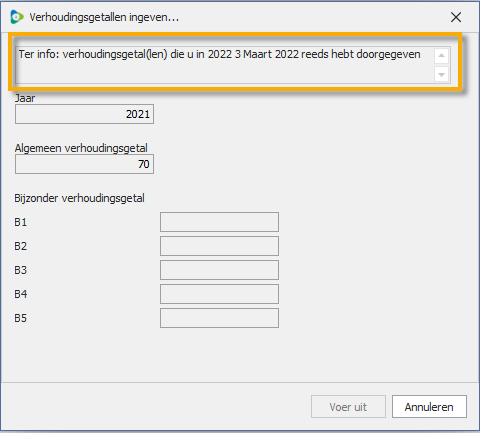
Task: Click the up arrow in the info box
Action: click(441, 56)
